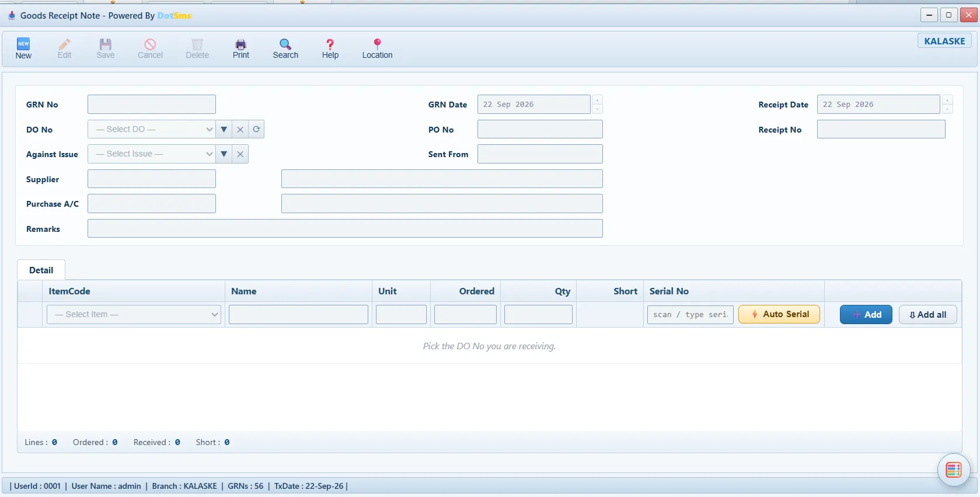Click the GRN Date field
This screenshot has width=980, height=497.
[x=533, y=104]
